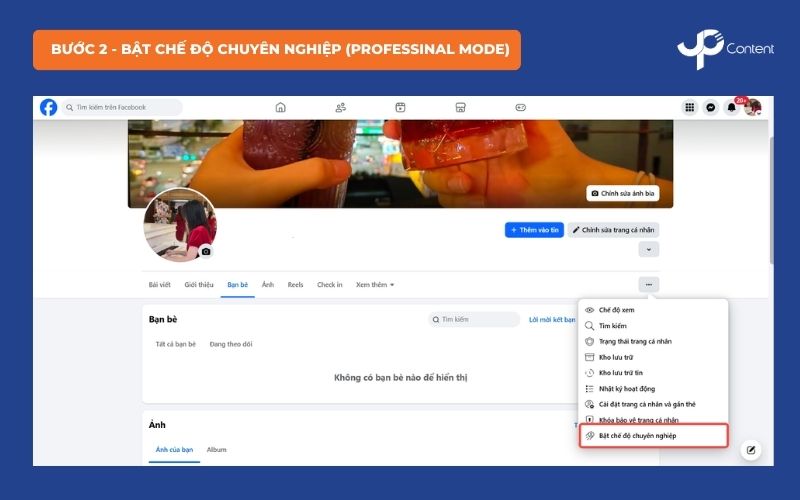Click the camera icon on profile picture
The height and width of the screenshot is (500, 800).
[206, 252]
